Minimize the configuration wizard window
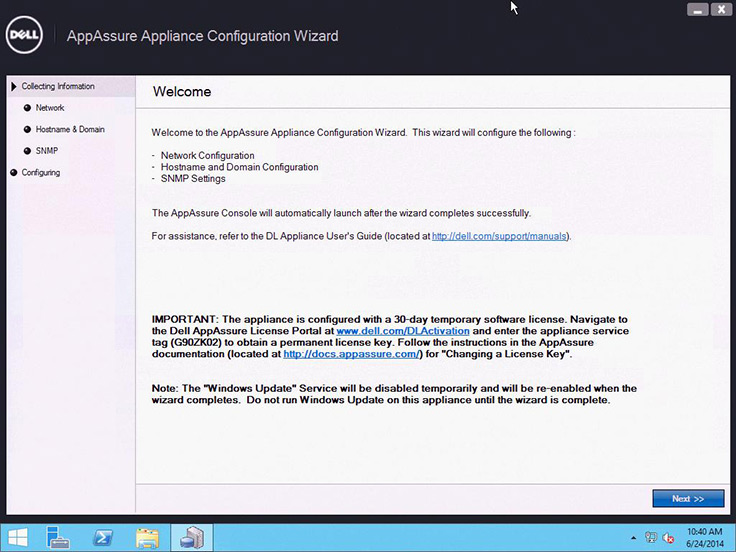The image size is (736, 552). 698,9
